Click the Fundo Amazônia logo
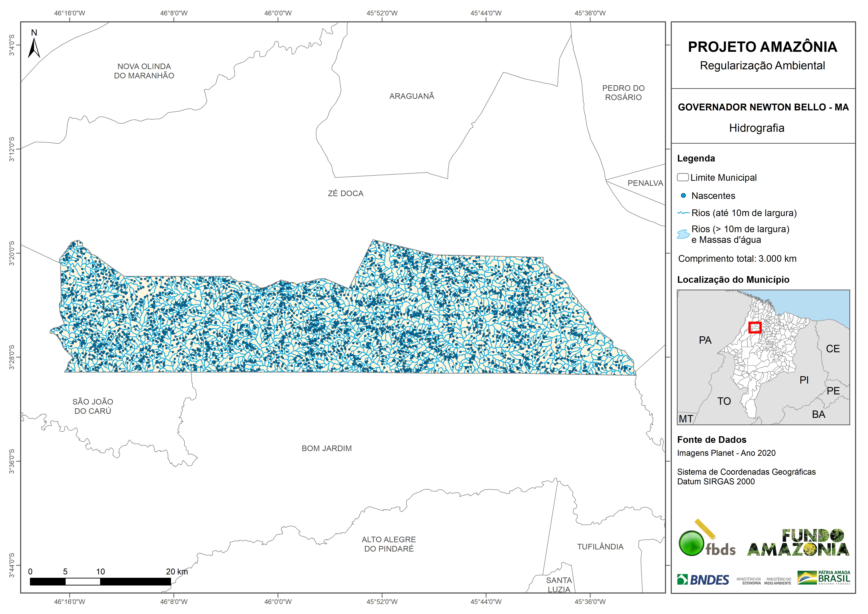Screen dimensions: 868x614 (x=798, y=543)
